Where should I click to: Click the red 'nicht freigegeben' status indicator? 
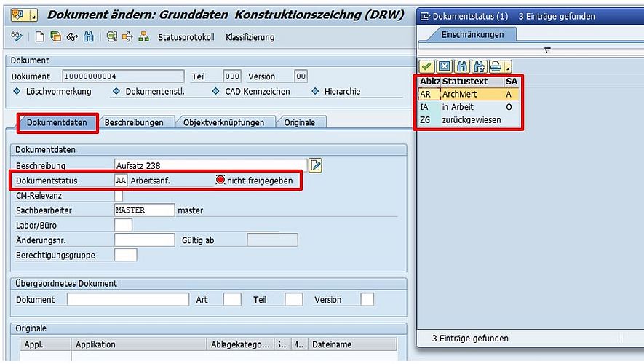click(x=220, y=181)
